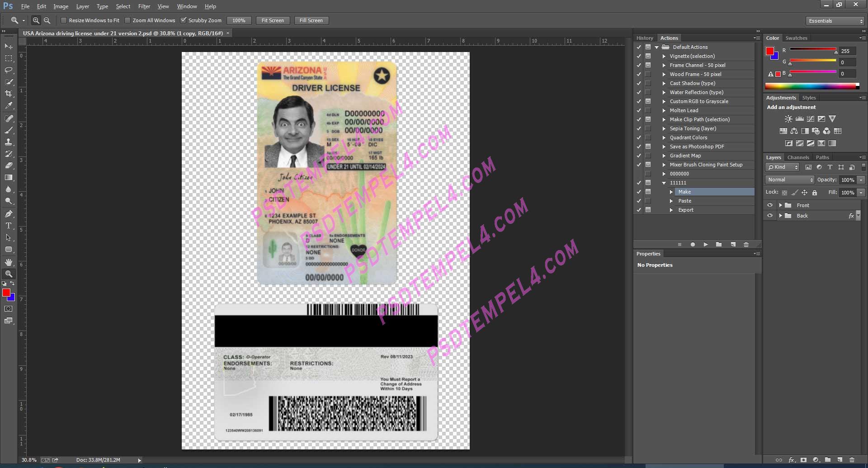The height and width of the screenshot is (468, 868).
Task: Select the Crop tool
Action: tap(9, 94)
